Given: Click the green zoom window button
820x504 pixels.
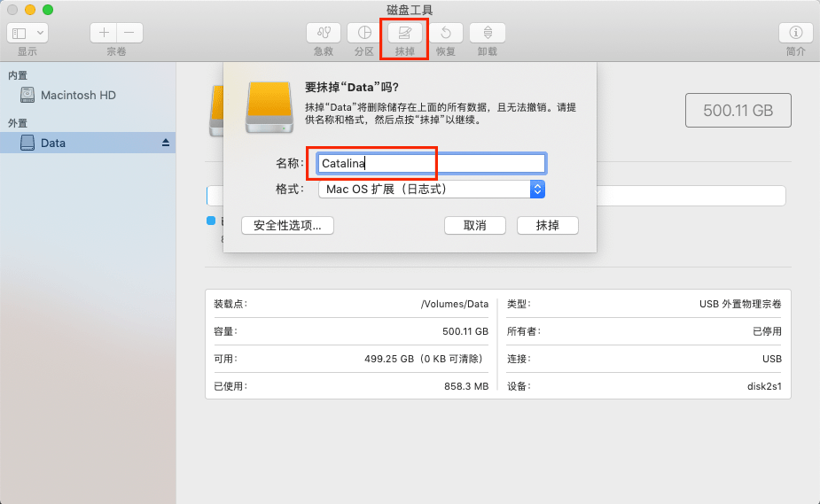Looking at the screenshot, I should 48,10.
